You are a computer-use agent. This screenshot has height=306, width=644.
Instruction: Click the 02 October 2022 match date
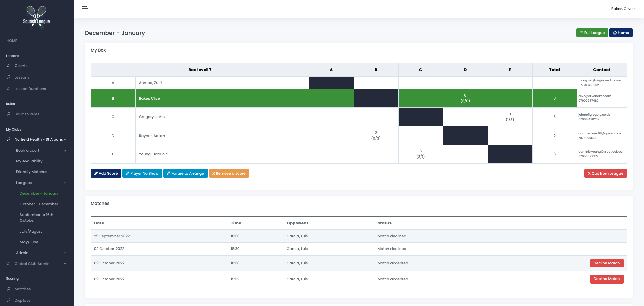109,249
